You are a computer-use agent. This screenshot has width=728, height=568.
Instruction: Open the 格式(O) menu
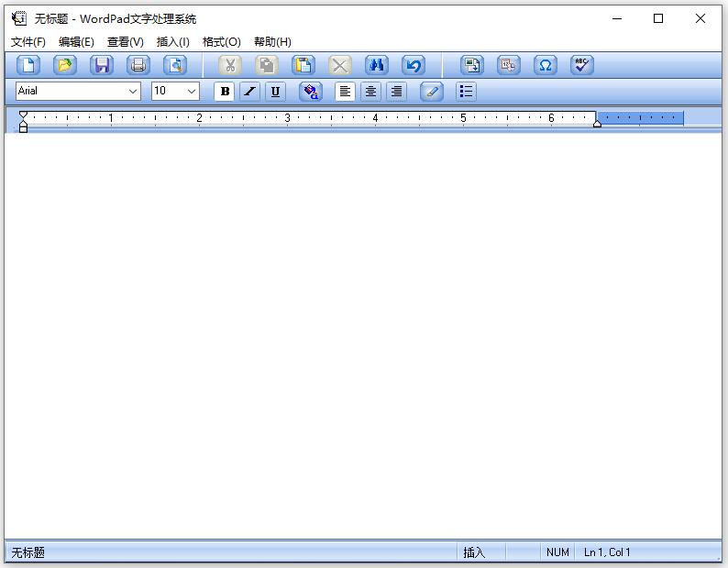222,42
